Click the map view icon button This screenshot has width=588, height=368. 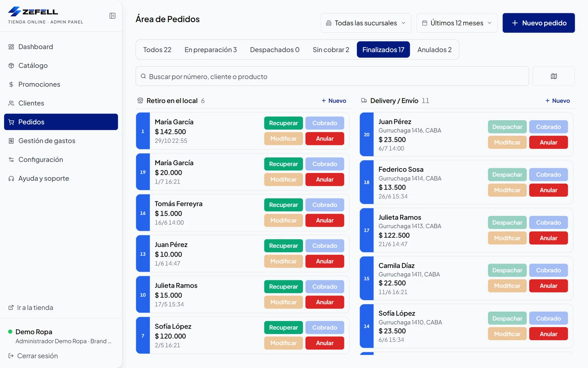click(x=553, y=76)
